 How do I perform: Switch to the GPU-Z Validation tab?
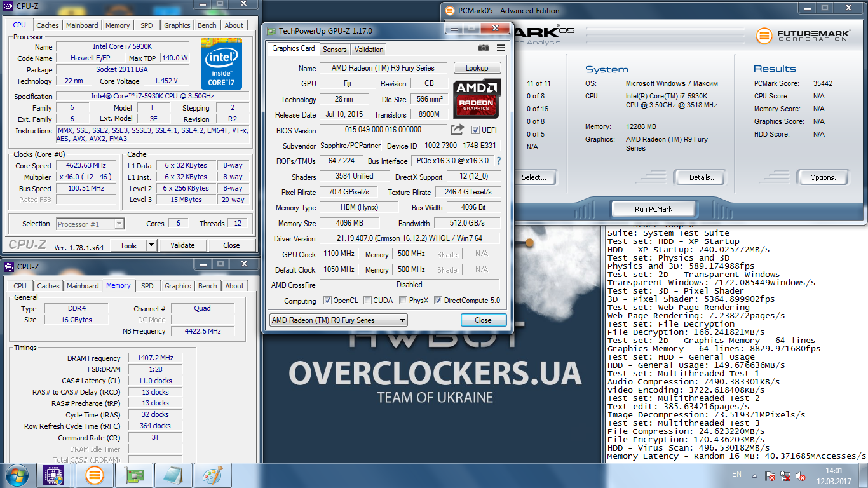(369, 49)
